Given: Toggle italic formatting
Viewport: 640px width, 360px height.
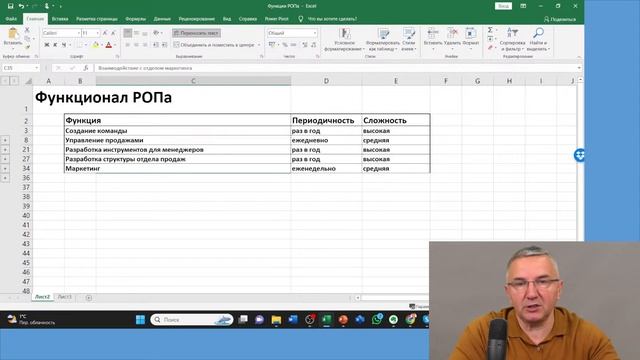Looking at the screenshot, I should coord(55,45).
